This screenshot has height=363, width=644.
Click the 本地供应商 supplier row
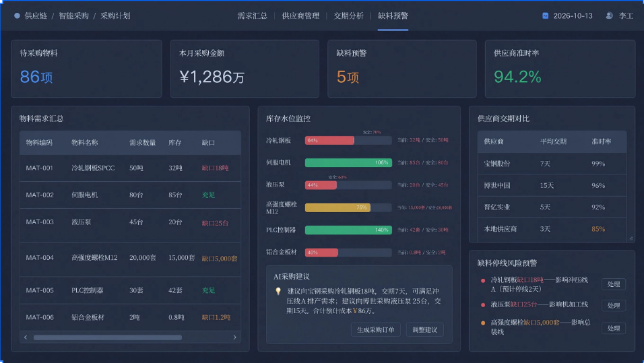click(x=552, y=229)
